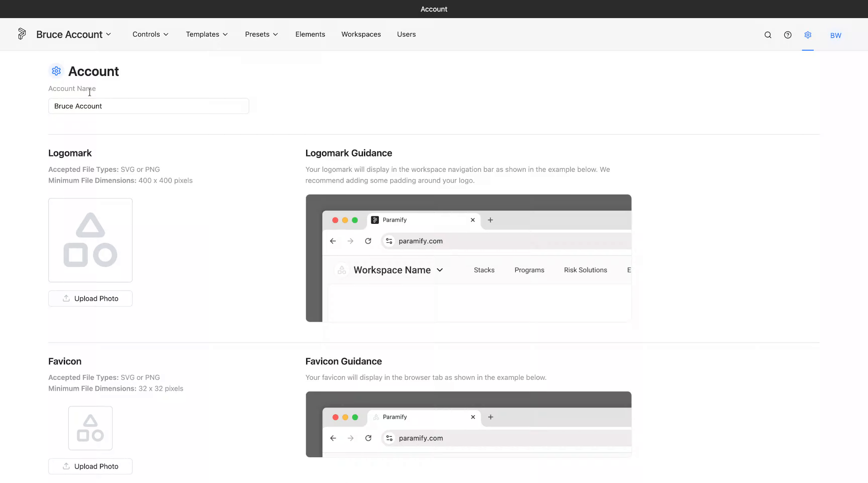
Task: Go to the Users page
Action: coord(406,34)
